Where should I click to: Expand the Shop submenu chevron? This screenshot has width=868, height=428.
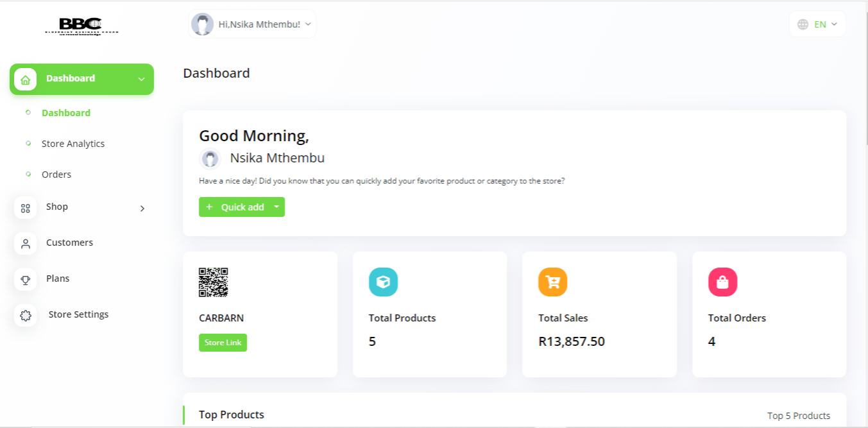click(142, 209)
